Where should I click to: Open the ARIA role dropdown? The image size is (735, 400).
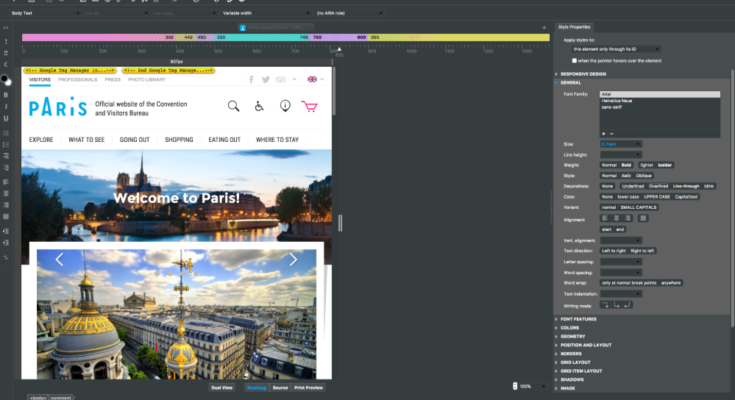tap(350, 13)
